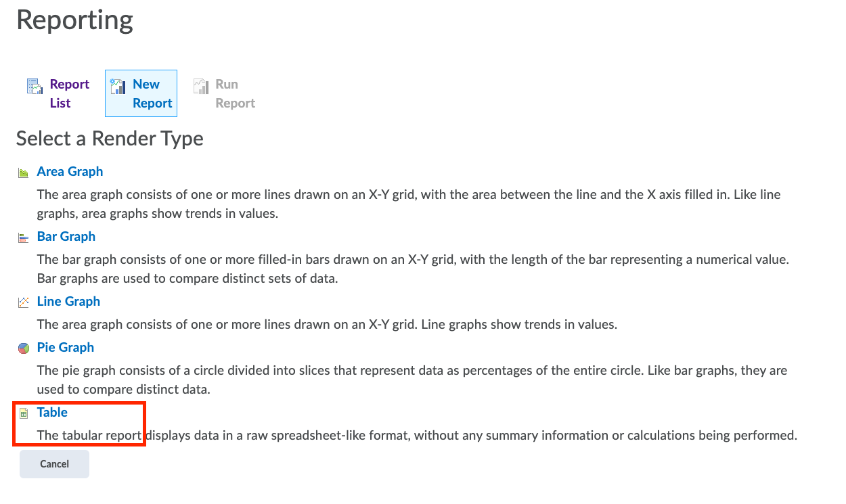Select the Line Graph icon
Viewport: 846px width, 504px height.
[24, 302]
